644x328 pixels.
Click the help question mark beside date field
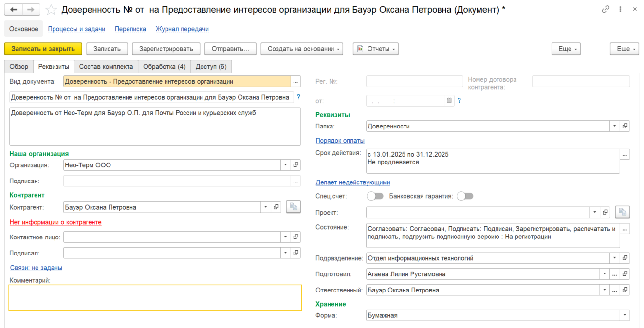click(x=459, y=101)
